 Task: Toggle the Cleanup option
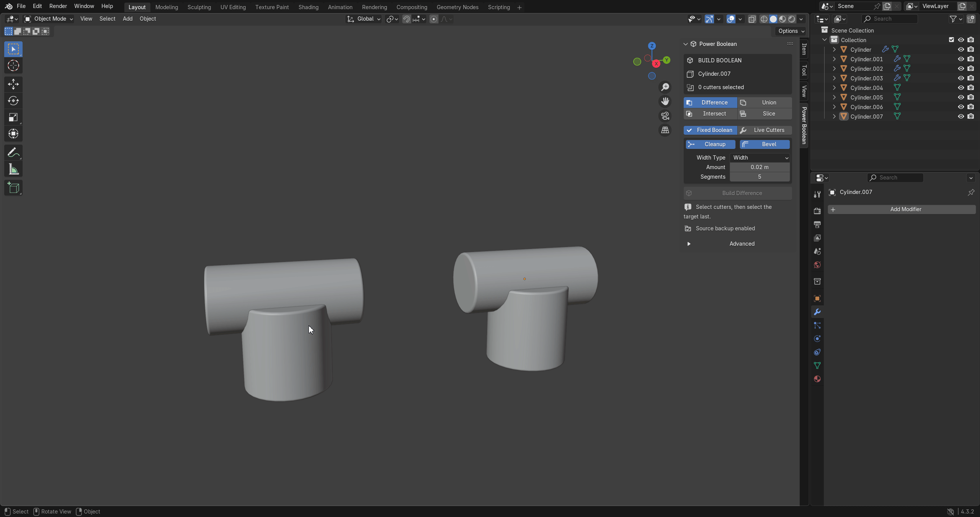[x=710, y=144]
